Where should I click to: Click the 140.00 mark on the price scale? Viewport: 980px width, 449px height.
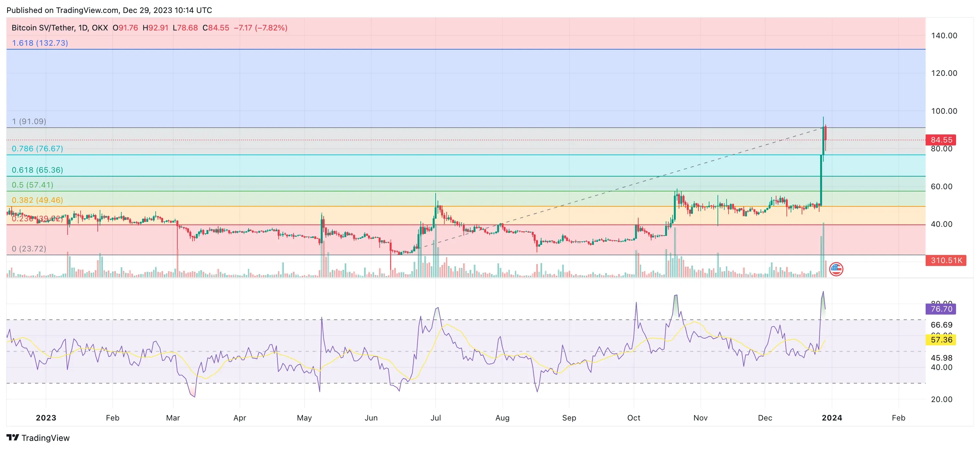[x=944, y=35]
